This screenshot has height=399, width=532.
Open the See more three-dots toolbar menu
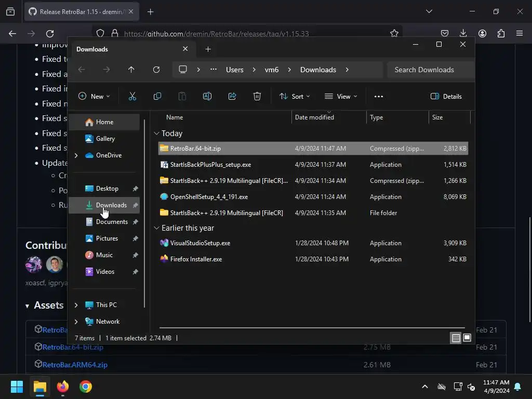pos(379,96)
